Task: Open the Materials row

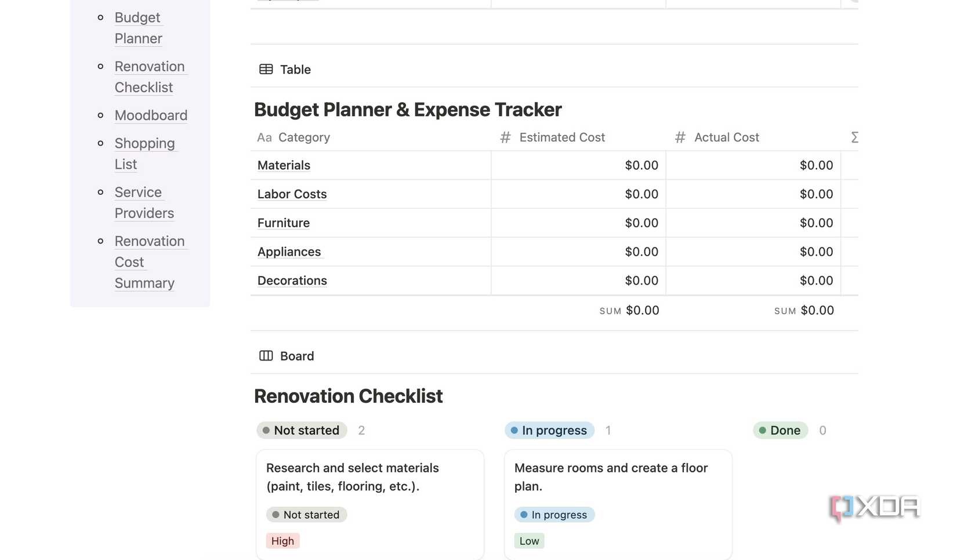Action: point(284,165)
